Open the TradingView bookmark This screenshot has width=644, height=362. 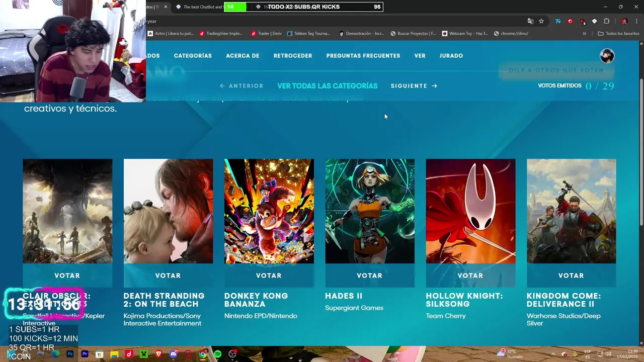[221, 34]
